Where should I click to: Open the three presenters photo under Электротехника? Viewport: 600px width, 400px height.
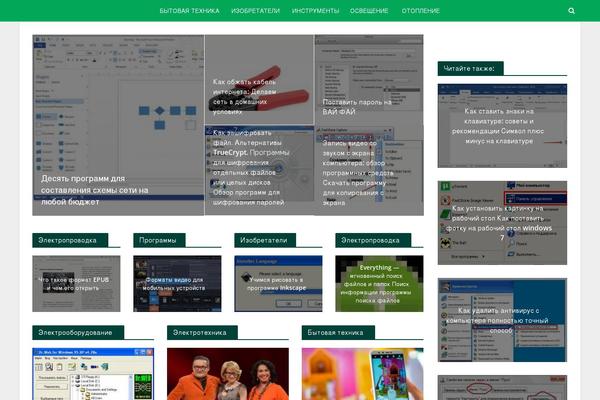228,374
